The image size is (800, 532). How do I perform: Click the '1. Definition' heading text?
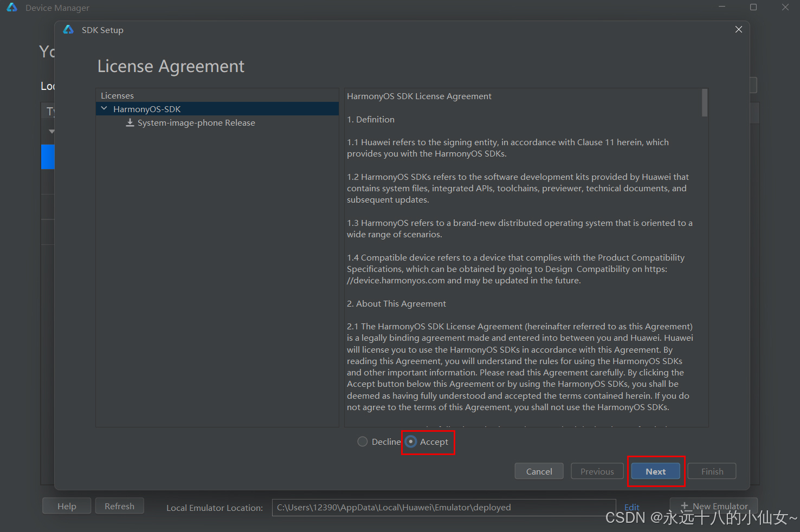pyautogui.click(x=371, y=119)
